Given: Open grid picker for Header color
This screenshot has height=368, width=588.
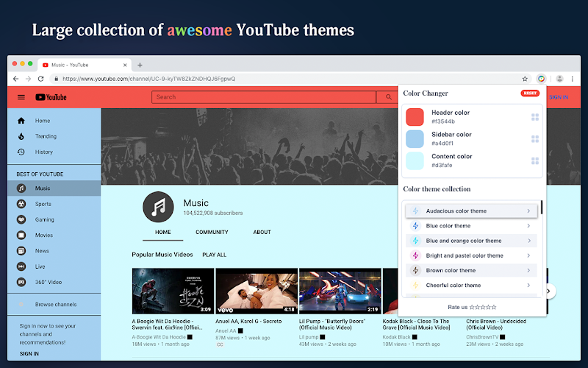Looking at the screenshot, I should (535, 117).
